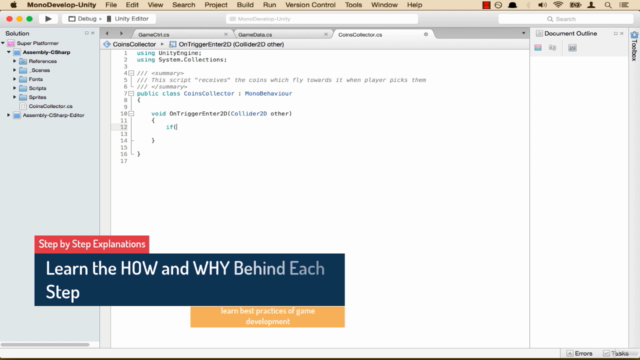This screenshot has width=640, height=360.
Task: Expand the References folder
Action: 15,61
